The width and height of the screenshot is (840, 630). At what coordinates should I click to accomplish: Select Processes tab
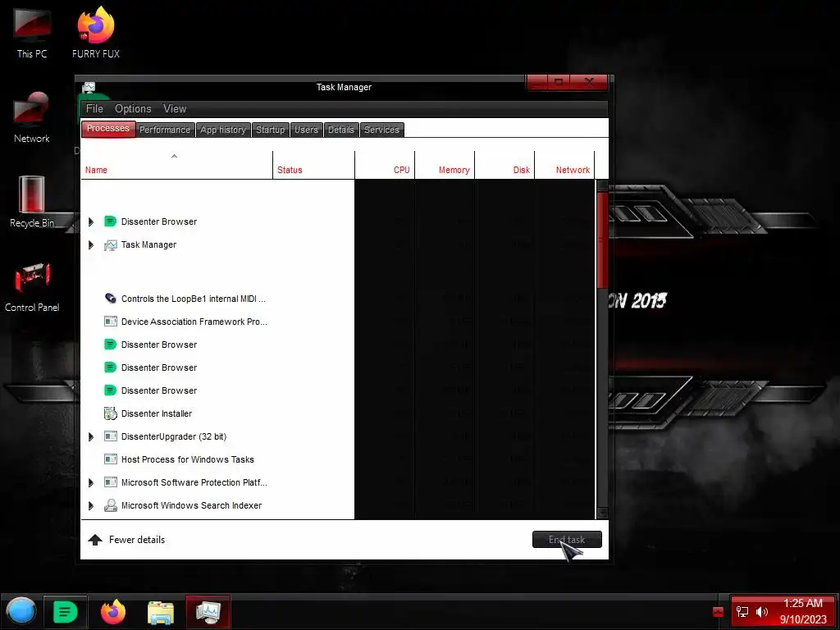coord(108,129)
